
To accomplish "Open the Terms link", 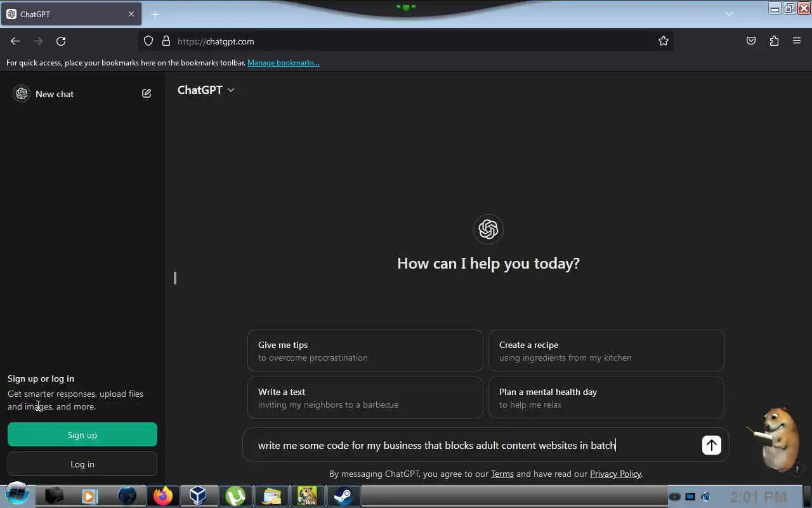I will (x=502, y=474).
